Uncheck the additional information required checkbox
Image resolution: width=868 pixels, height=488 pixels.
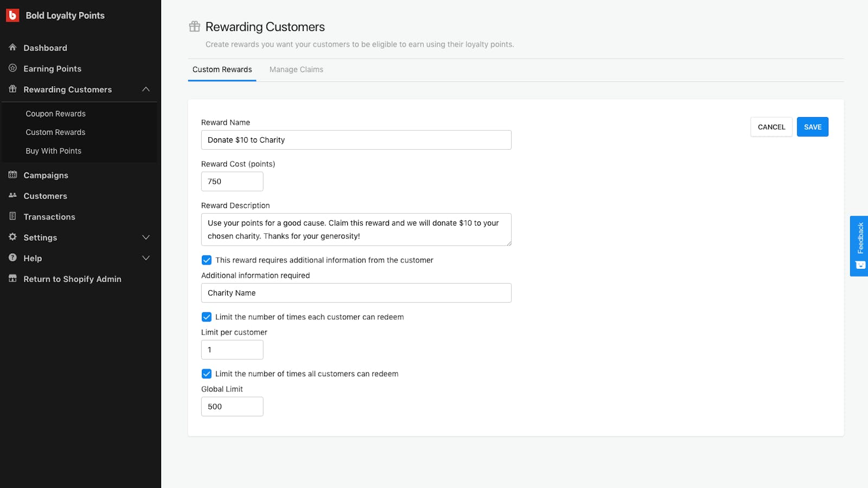click(207, 260)
